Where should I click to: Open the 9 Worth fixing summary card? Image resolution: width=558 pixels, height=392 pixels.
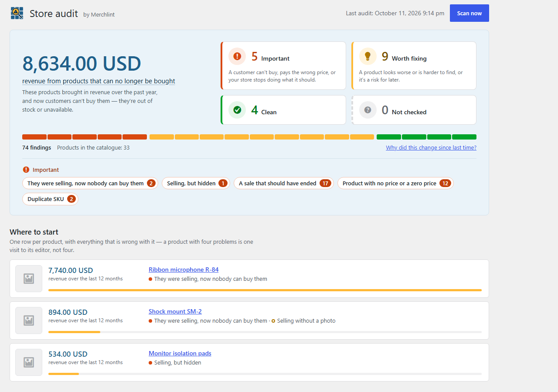414,65
